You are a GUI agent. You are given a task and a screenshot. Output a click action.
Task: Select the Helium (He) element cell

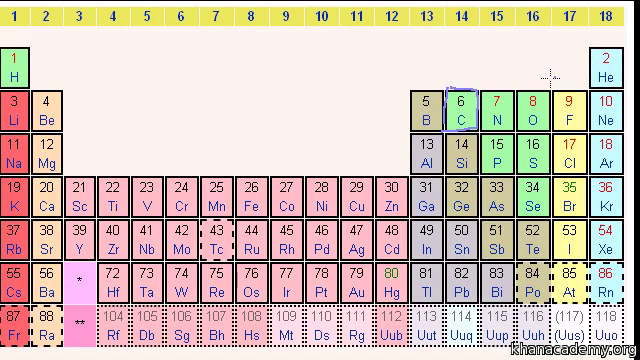pos(606,68)
